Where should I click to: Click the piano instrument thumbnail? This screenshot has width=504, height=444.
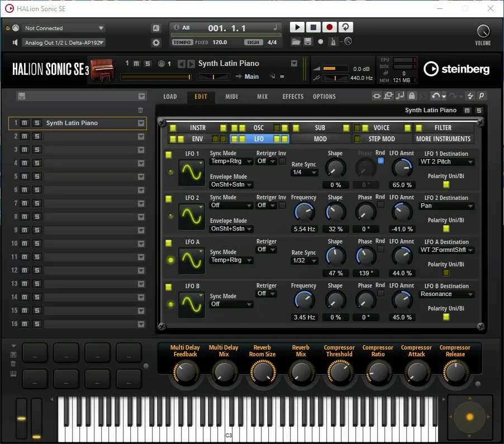pyautogui.click(x=102, y=69)
